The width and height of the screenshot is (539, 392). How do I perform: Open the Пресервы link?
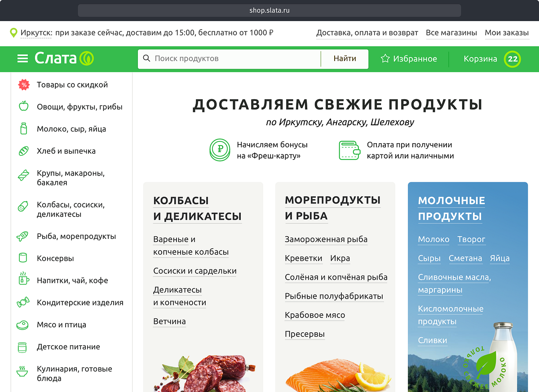(305, 334)
